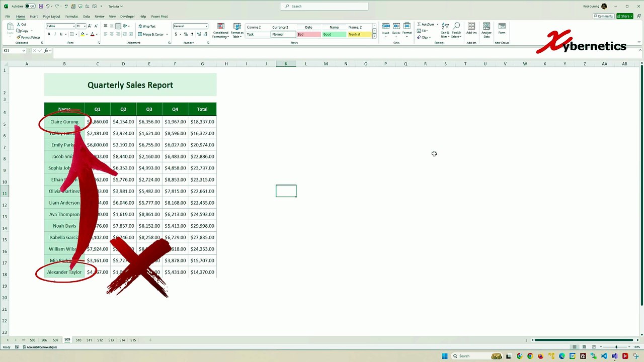Open Find & Select magnifier
The width and height of the screenshot is (644, 362).
(456, 30)
